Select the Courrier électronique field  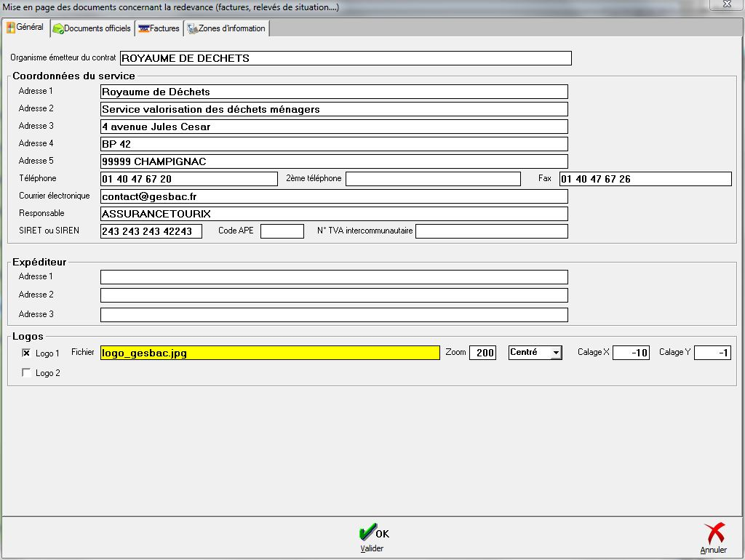click(x=333, y=196)
